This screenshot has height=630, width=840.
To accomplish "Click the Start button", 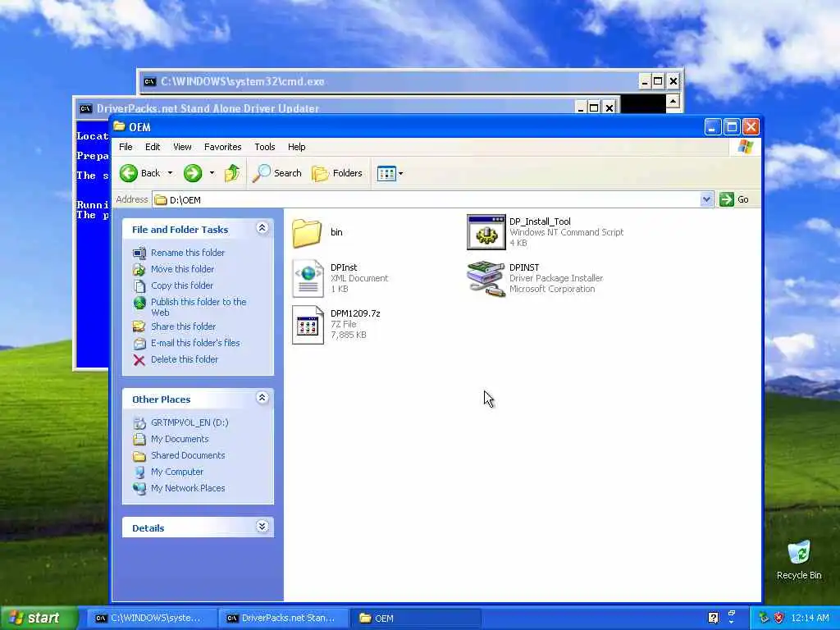I will coord(39,619).
